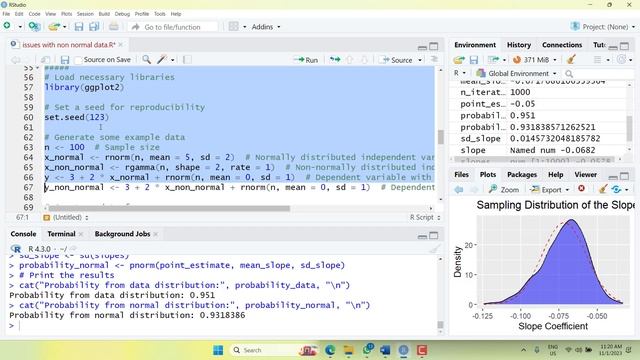The width and height of the screenshot is (640, 360).
Task: Click the find/replace magnifier icon
Action: pyautogui.click(x=146, y=60)
